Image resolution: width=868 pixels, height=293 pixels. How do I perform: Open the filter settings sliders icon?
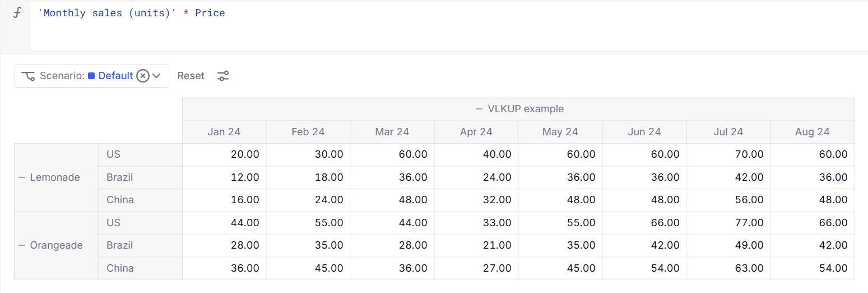click(223, 76)
